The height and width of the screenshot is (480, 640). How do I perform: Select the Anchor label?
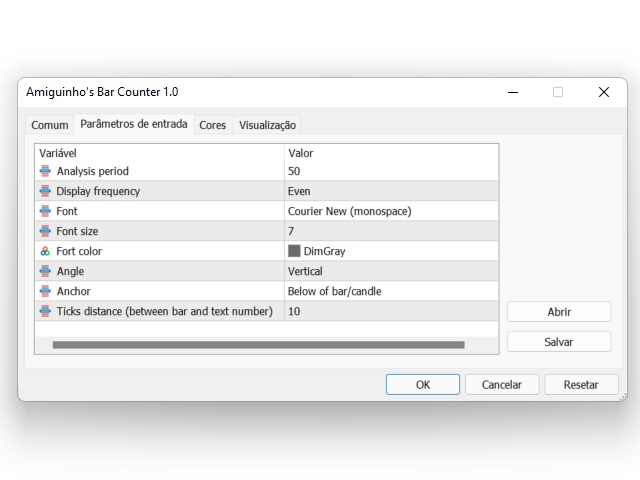(73, 291)
